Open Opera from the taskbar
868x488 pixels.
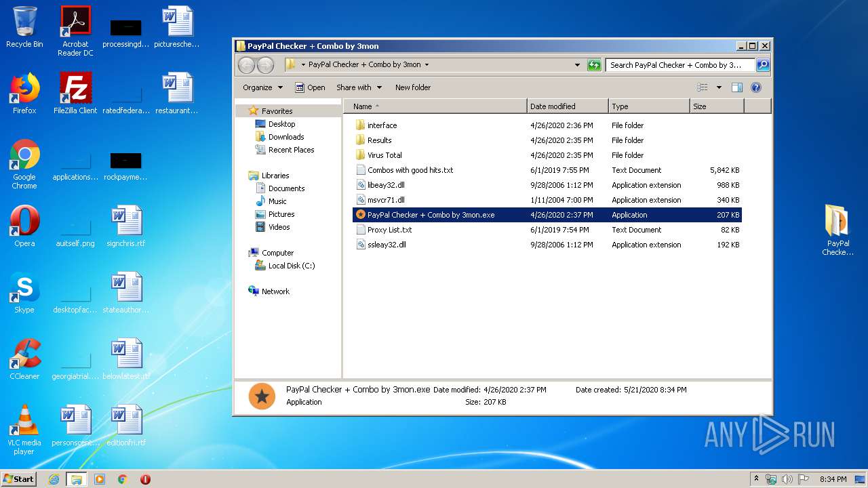click(145, 479)
